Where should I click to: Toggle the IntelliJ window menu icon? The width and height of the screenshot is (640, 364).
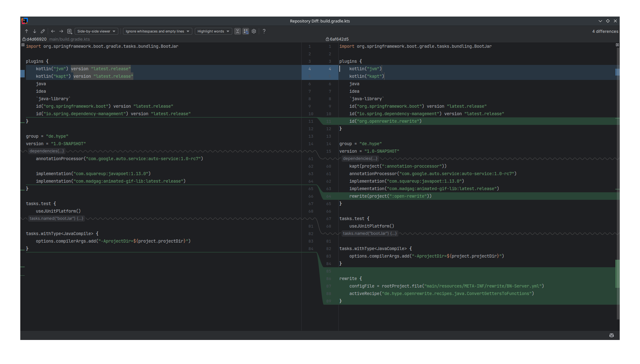tap(25, 21)
